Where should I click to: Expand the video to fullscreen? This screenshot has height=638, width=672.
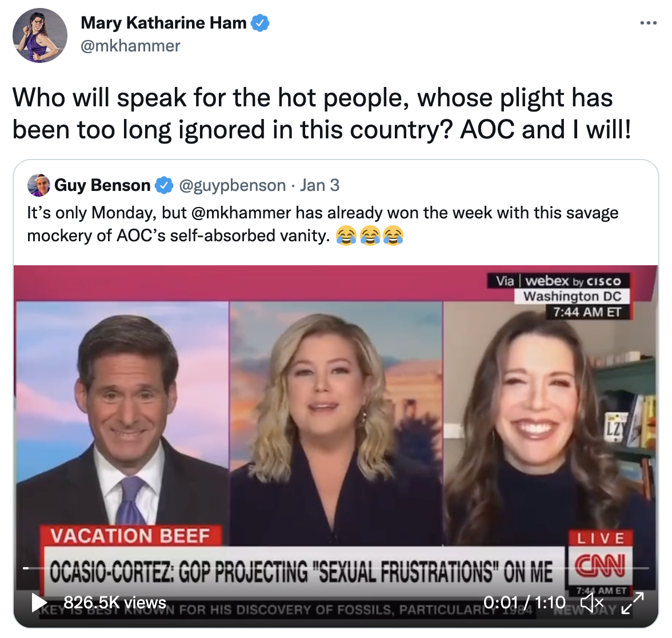(x=633, y=603)
